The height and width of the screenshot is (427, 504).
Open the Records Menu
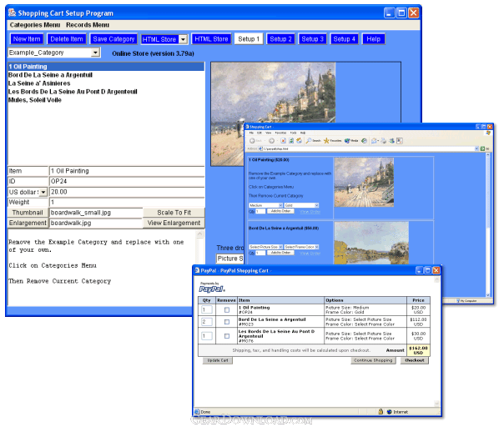coord(88,25)
